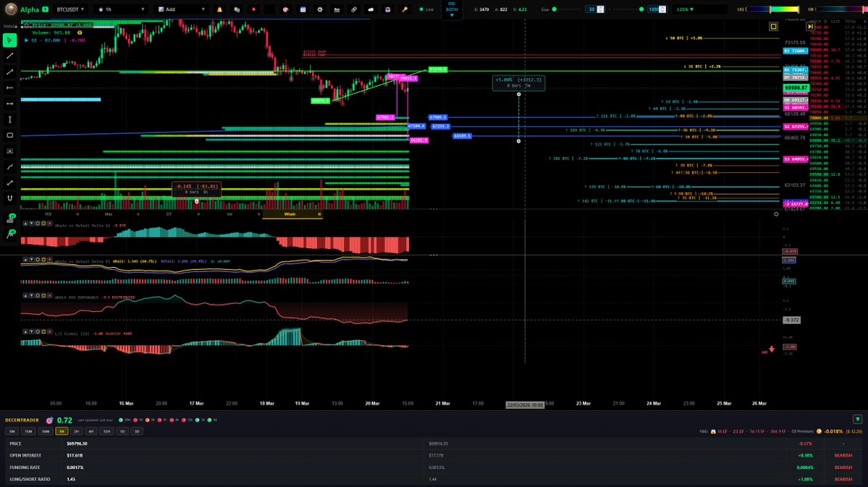The image size is (868, 487).
Task: Switch to the DT indicator tab
Action: click(169, 214)
